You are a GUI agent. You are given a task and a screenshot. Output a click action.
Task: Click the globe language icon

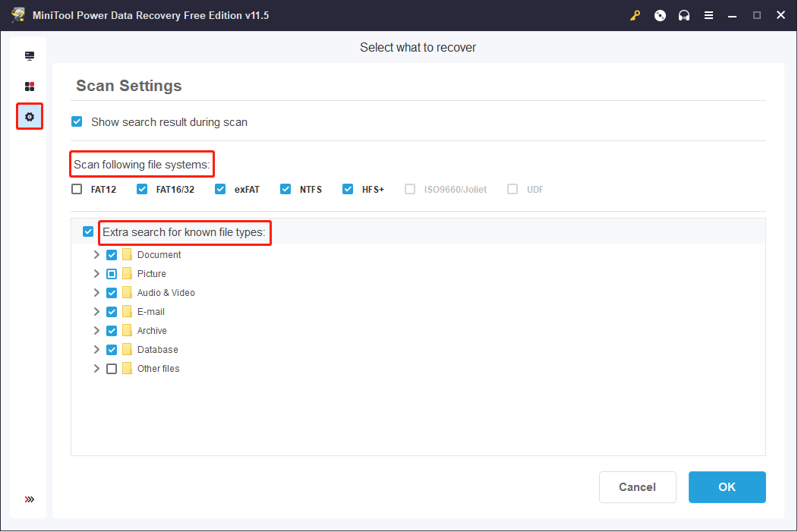(659, 14)
